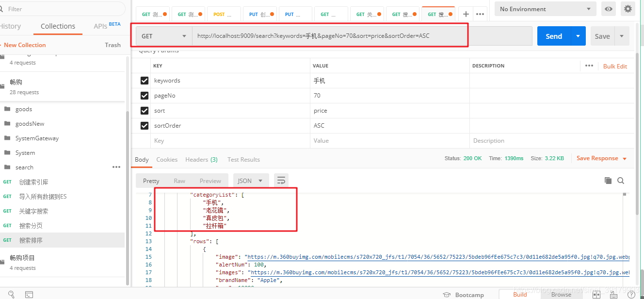Click empty Key placeholder field

[230, 141]
